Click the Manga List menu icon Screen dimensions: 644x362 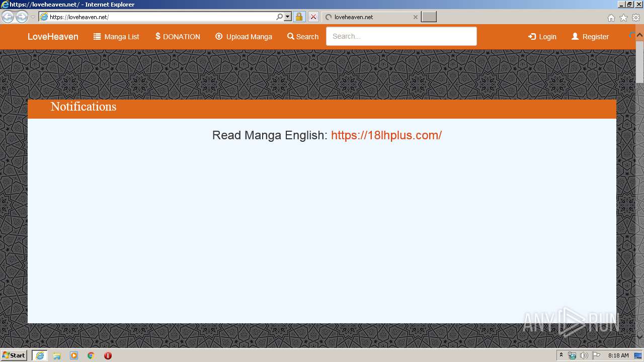[97, 36]
